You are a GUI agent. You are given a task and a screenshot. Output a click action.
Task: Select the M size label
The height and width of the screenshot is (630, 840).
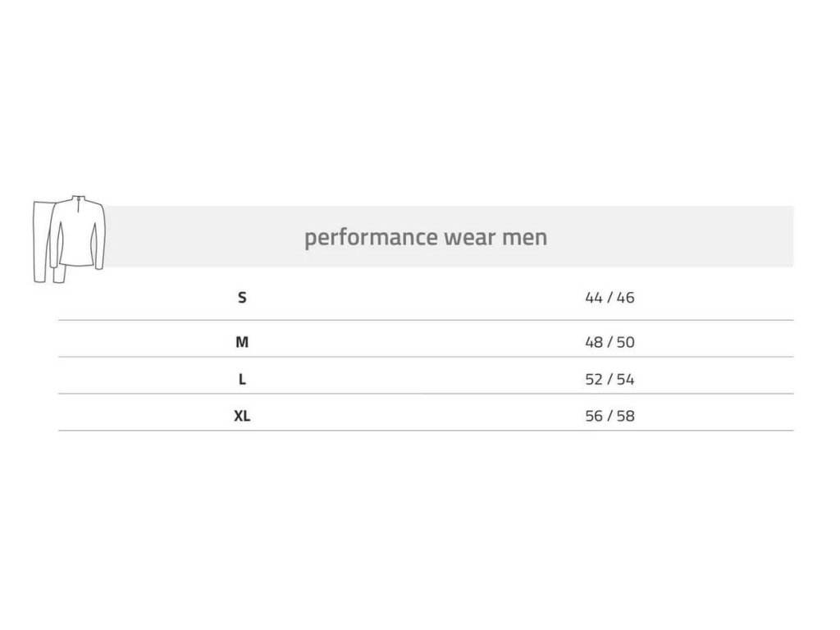pyautogui.click(x=242, y=342)
